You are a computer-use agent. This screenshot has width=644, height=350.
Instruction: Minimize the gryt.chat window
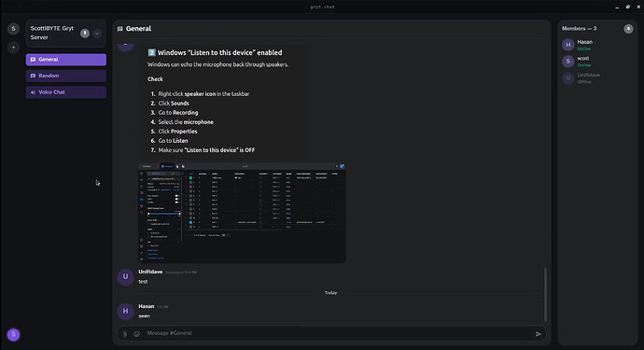coord(617,7)
